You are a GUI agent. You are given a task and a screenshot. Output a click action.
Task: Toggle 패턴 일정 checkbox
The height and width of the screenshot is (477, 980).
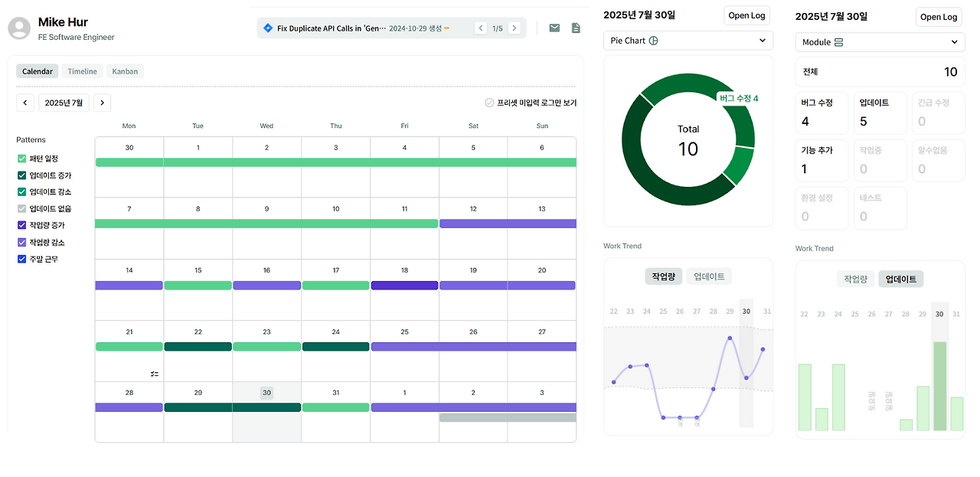(x=21, y=158)
